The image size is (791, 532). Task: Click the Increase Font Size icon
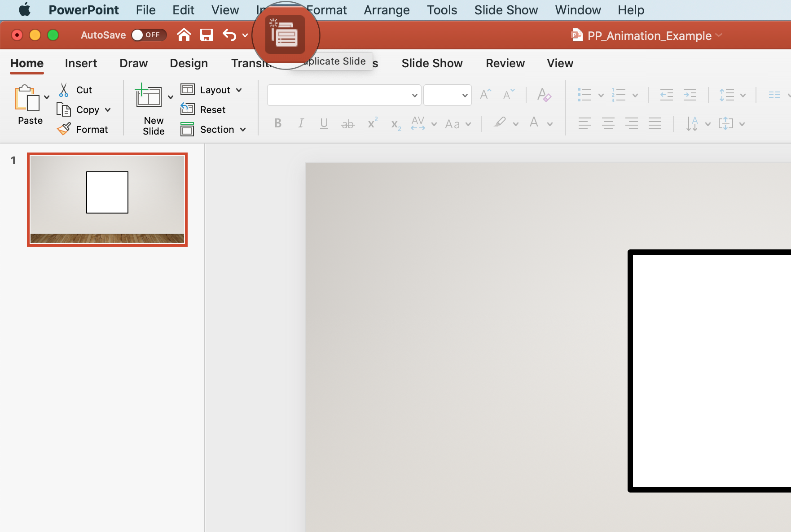(485, 95)
